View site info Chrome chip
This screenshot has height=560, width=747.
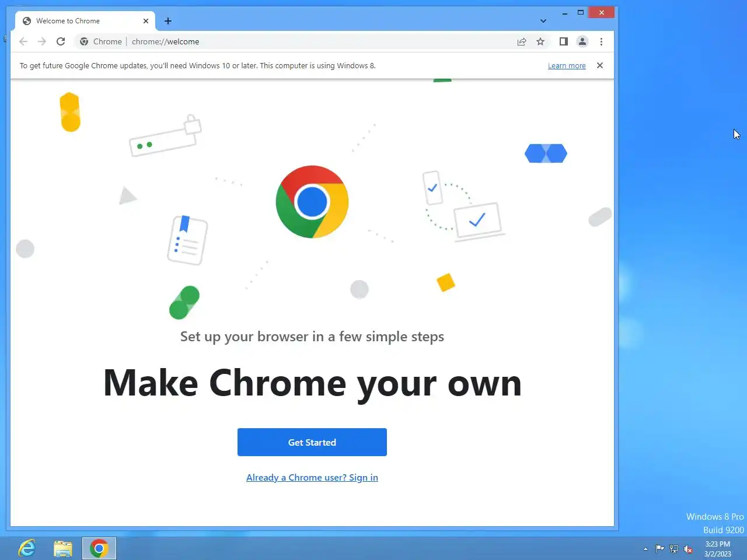point(101,41)
